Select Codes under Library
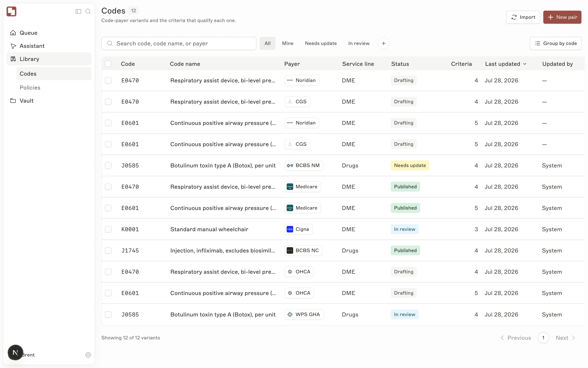Screen dimensions: 588x368 pyautogui.click(x=54, y=74)
